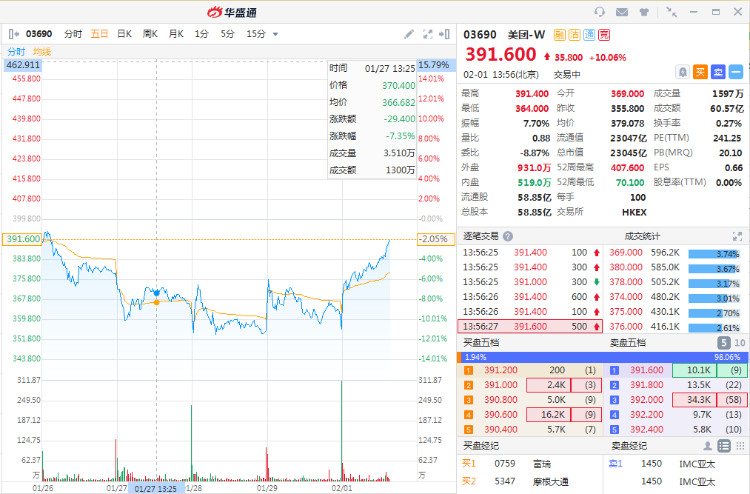This screenshot has width=750, height=494.
Task: Click the light blue minus button
Action: [736, 72]
